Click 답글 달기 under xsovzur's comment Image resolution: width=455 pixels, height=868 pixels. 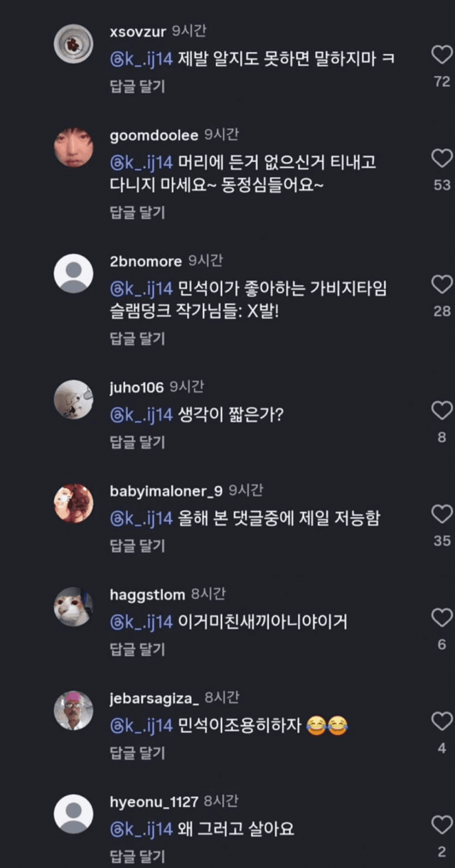click(137, 87)
